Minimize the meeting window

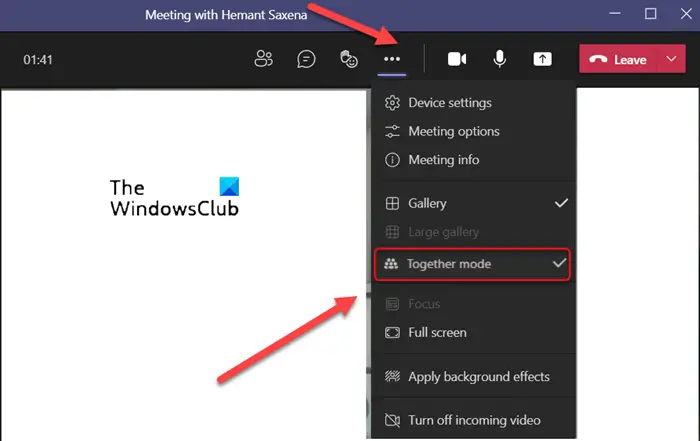(x=615, y=13)
